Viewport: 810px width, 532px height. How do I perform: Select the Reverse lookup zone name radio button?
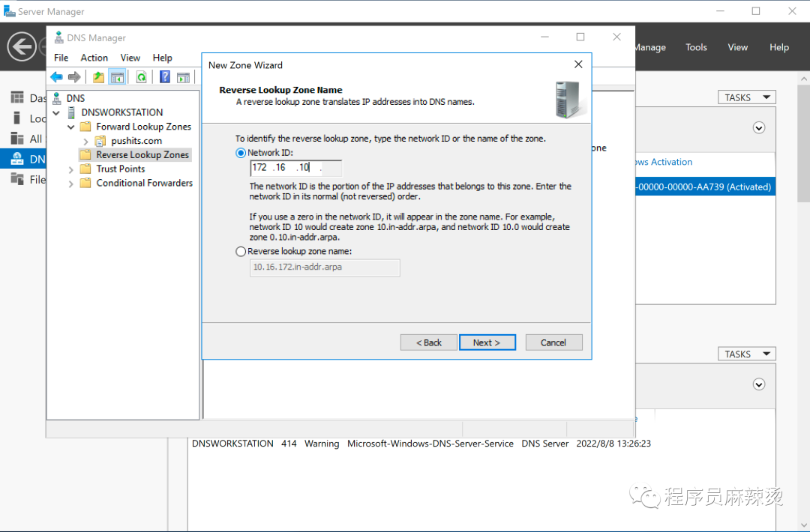pos(241,251)
